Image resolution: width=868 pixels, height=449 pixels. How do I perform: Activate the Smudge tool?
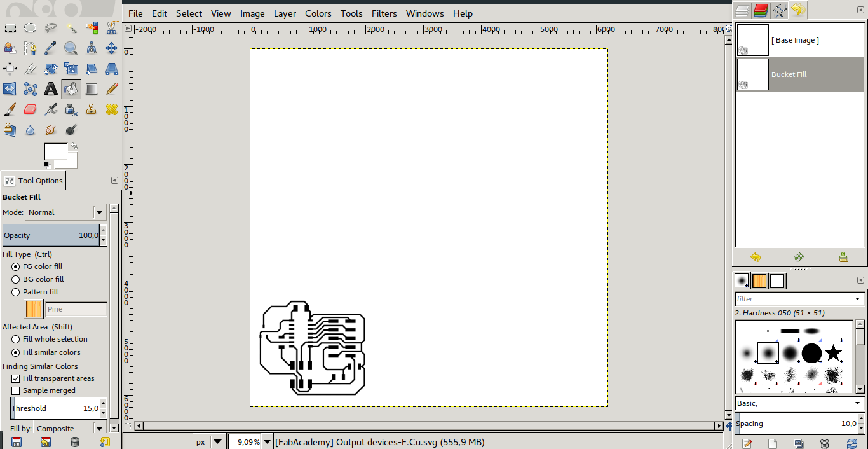coord(50,129)
